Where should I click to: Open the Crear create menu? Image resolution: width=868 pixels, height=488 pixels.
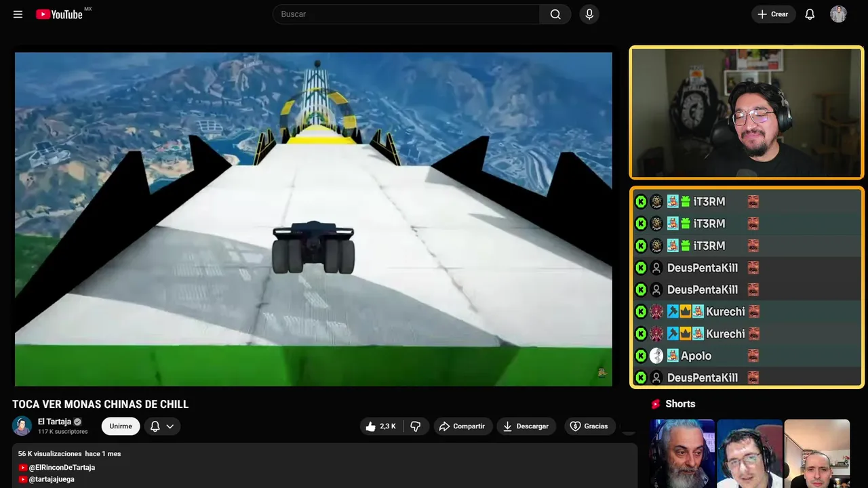773,14
